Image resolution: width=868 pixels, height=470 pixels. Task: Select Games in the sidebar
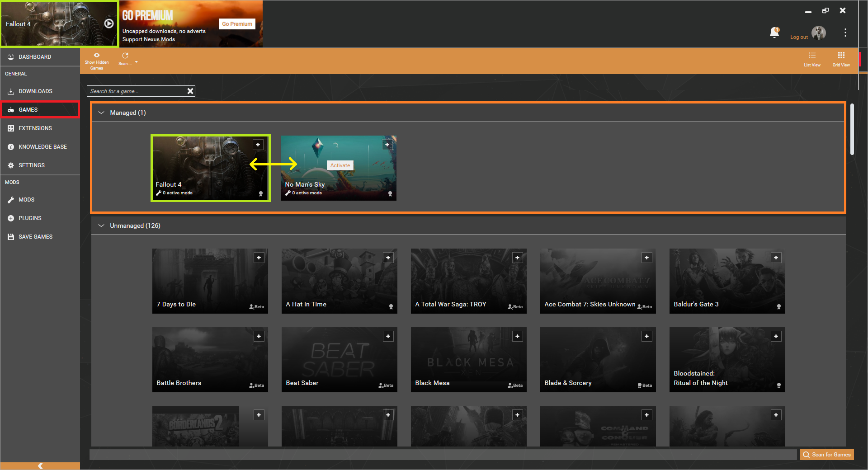click(40, 110)
